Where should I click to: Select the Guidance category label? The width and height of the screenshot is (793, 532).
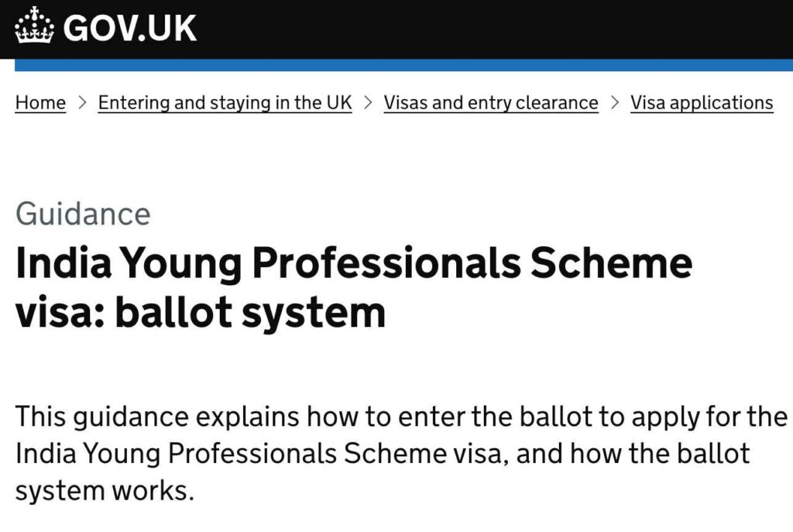coord(82,214)
